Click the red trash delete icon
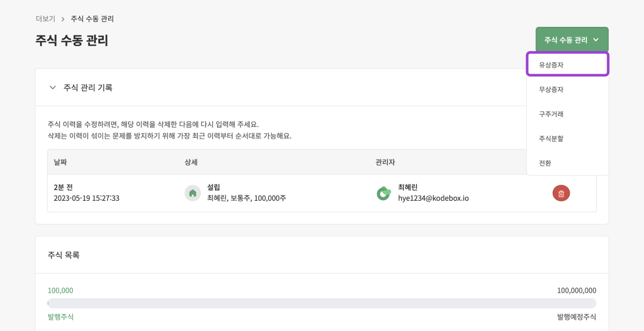The image size is (644, 331). (x=561, y=193)
